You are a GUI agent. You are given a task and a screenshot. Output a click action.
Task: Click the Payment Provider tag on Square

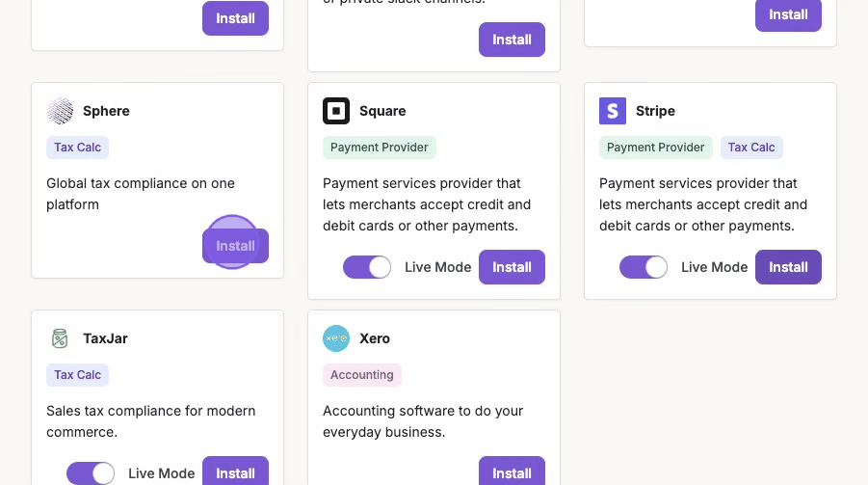point(380,148)
